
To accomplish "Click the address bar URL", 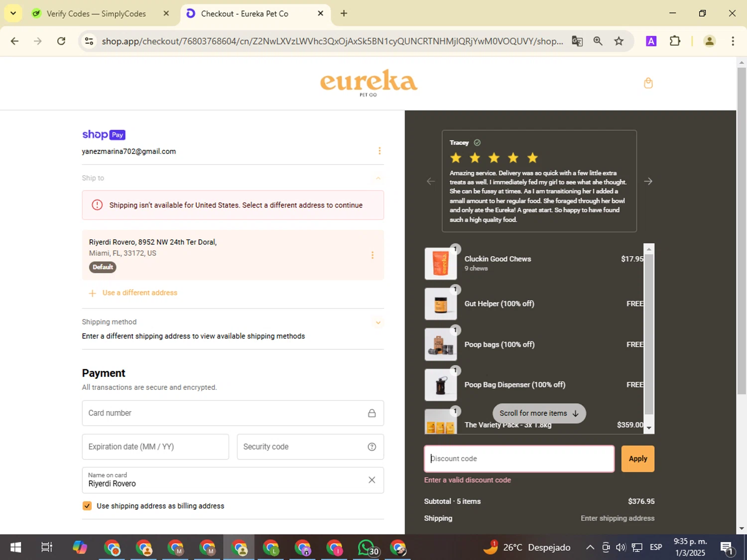I will pos(332,41).
